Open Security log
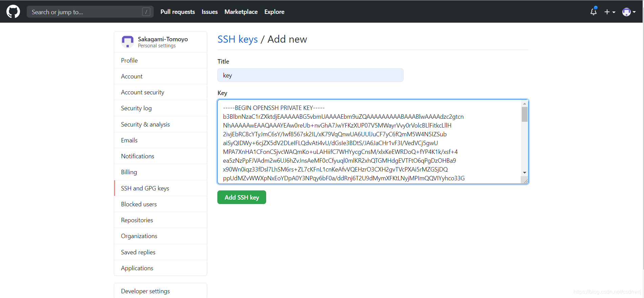This screenshot has height=298, width=644. pyautogui.click(x=160, y=108)
